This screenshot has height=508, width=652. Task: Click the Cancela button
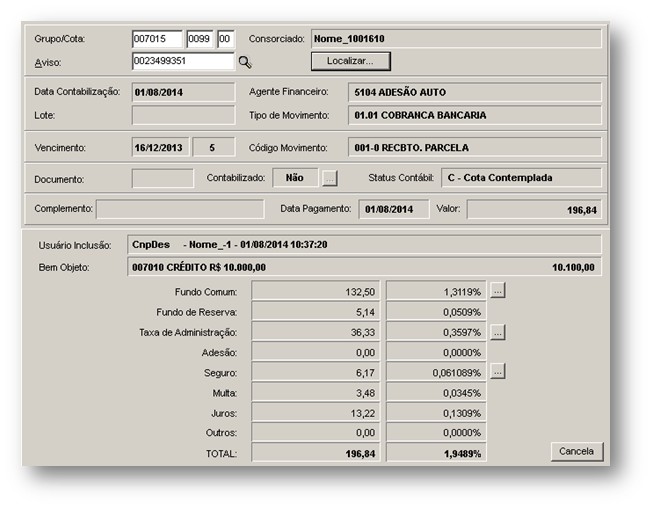[x=576, y=451]
